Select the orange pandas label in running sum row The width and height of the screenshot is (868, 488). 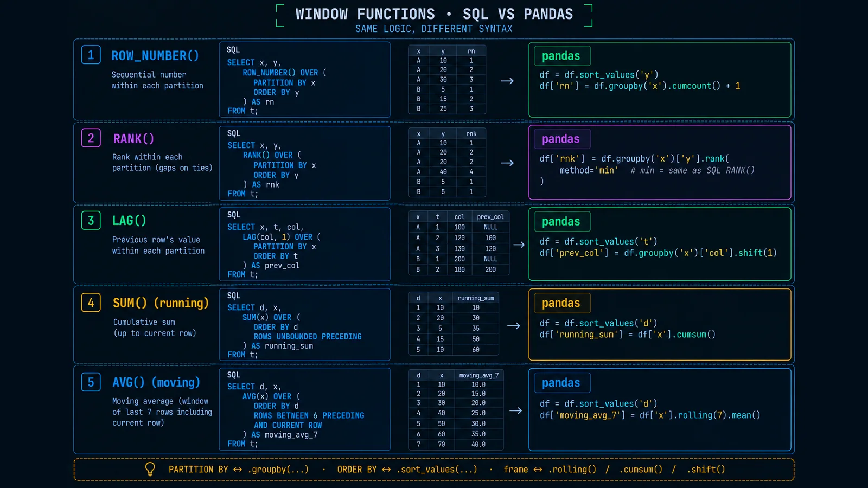pos(561,303)
